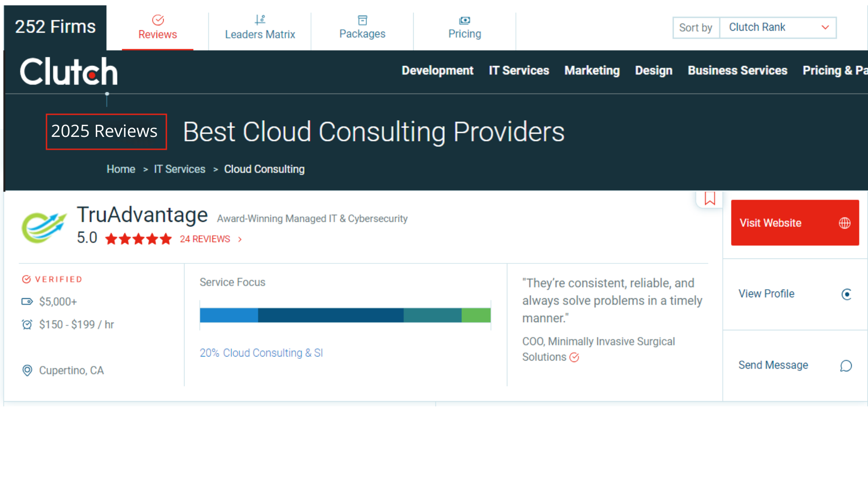
Task: Click the TruAdvantage logo thumbnail
Action: (x=44, y=227)
